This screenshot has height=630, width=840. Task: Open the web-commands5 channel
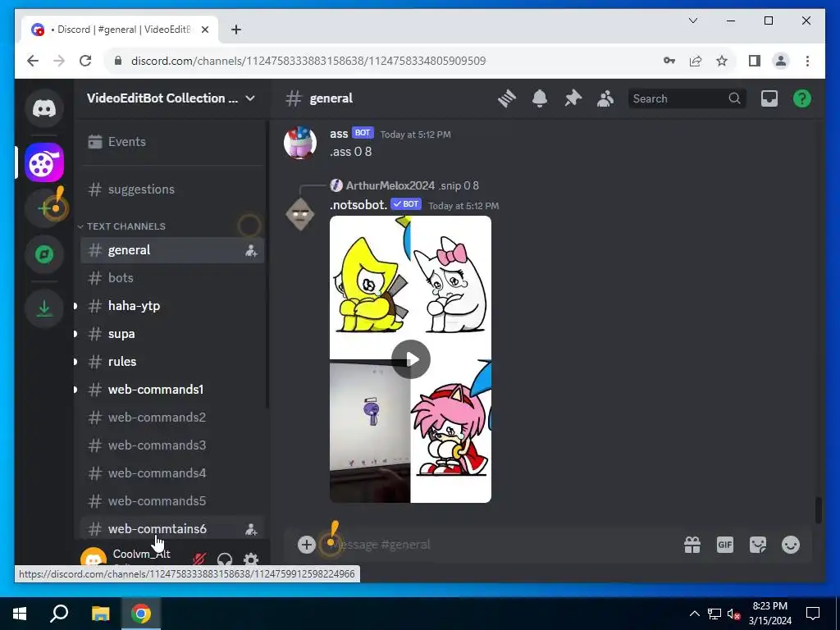pyautogui.click(x=171, y=501)
